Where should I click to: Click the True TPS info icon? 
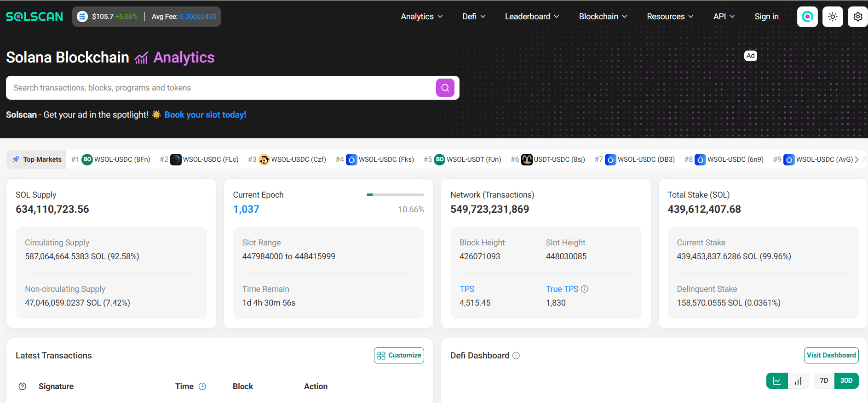pyautogui.click(x=585, y=289)
